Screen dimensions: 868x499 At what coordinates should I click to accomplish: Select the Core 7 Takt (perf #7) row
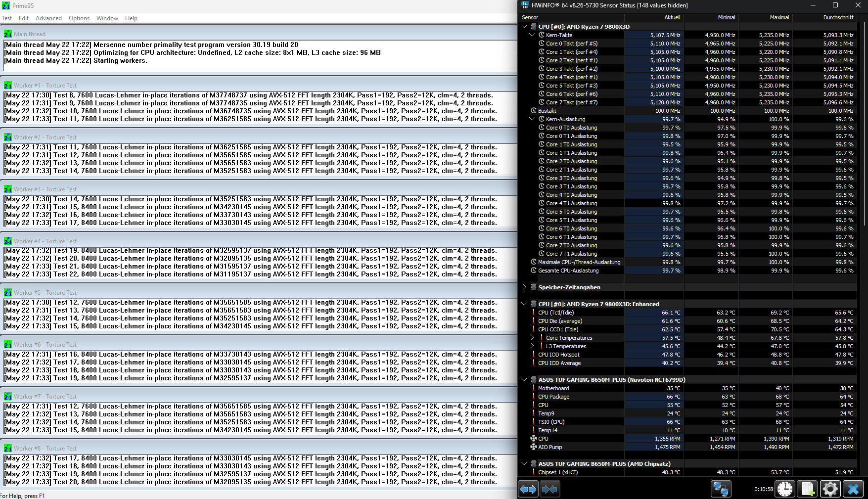(688, 102)
